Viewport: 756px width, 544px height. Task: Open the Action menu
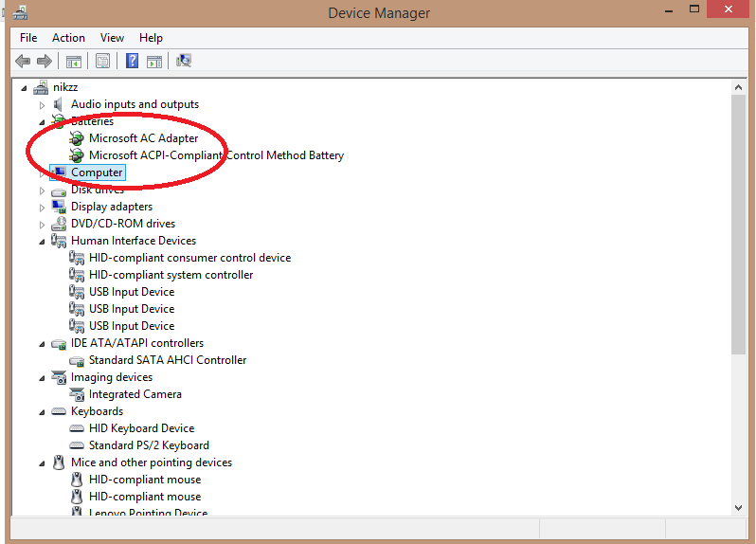pos(68,38)
